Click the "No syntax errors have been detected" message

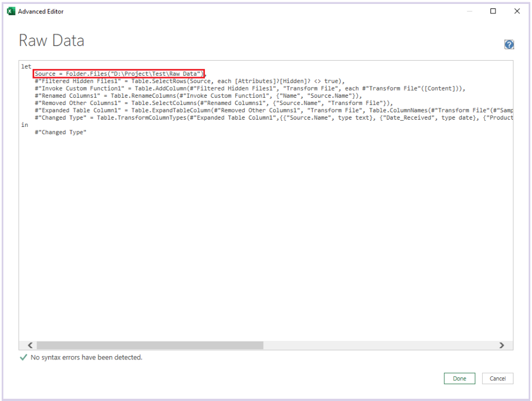86,357
